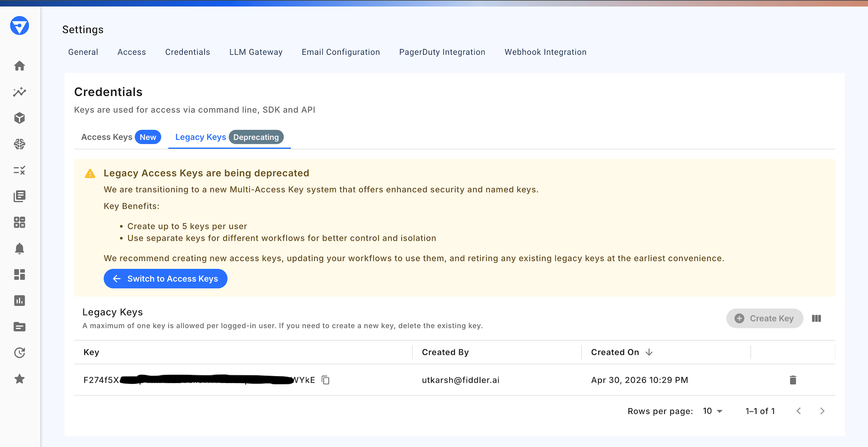Open the Access settings tab
868x447 pixels.
(x=132, y=52)
